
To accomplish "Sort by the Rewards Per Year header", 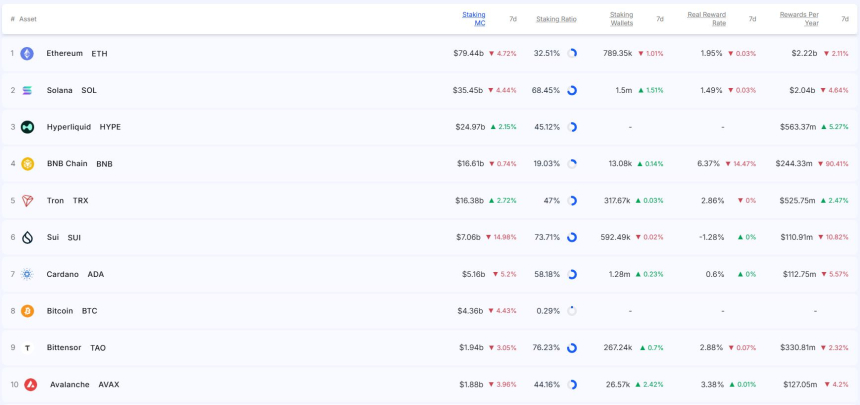I will pos(799,19).
